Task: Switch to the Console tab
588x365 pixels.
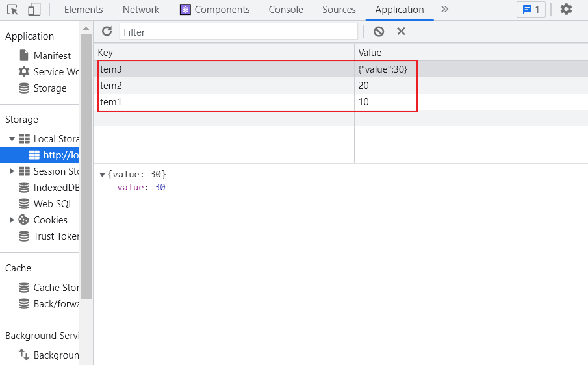Action: coord(286,10)
